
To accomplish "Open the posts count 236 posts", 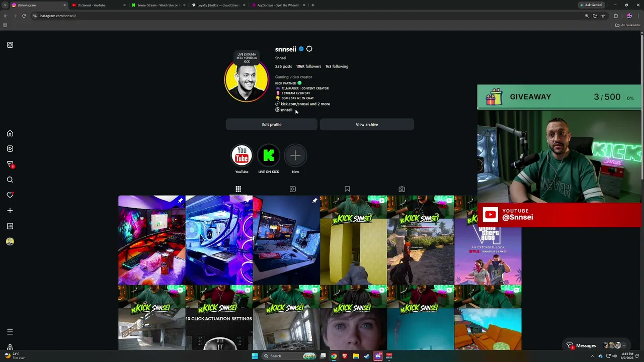I will click(x=283, y=66).
